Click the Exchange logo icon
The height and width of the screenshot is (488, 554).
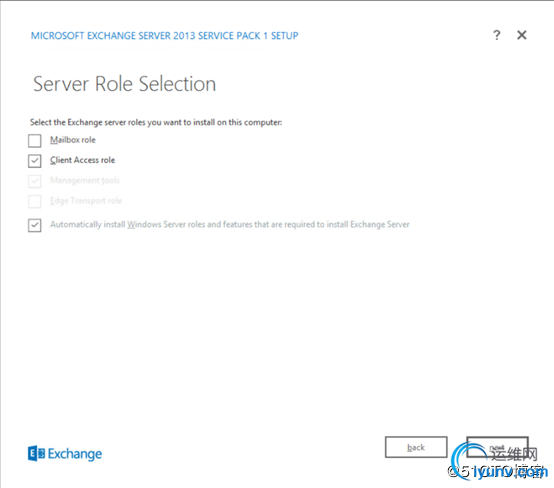click(x=36, y=453)
